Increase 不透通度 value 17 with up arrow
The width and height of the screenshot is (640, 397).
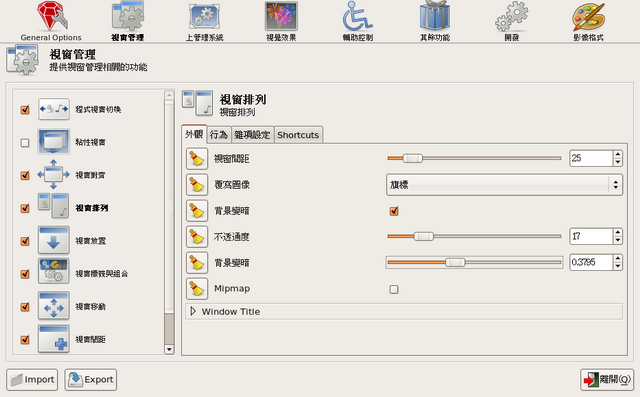point(618,233)
